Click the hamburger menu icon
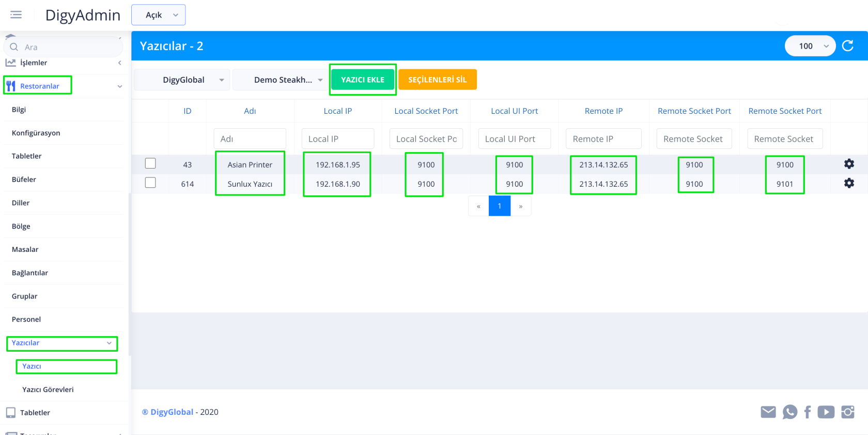This screenshot has width=868, height=435. pos(16,15)
